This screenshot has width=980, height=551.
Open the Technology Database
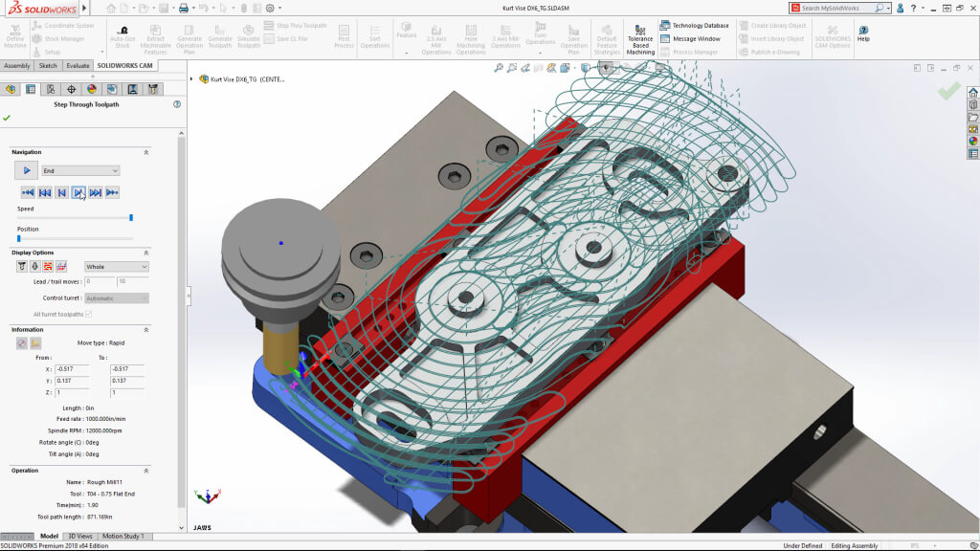[x=700, y=26]
